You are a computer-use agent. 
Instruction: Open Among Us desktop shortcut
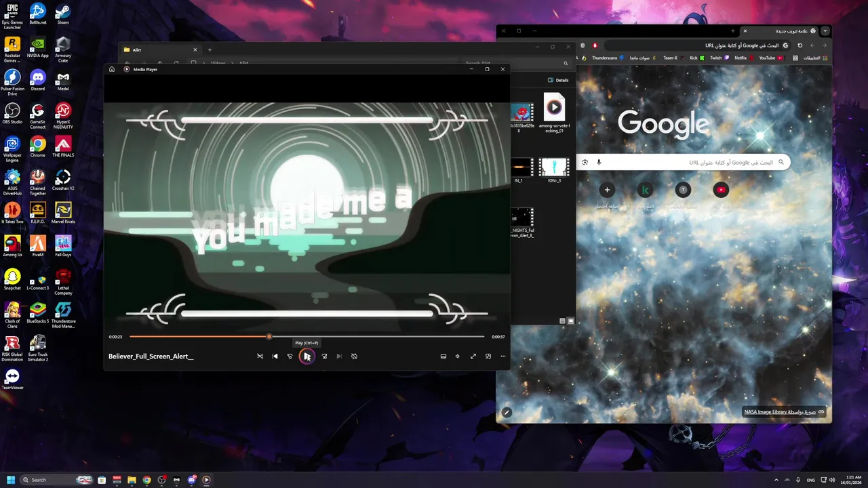click(12, 246)
